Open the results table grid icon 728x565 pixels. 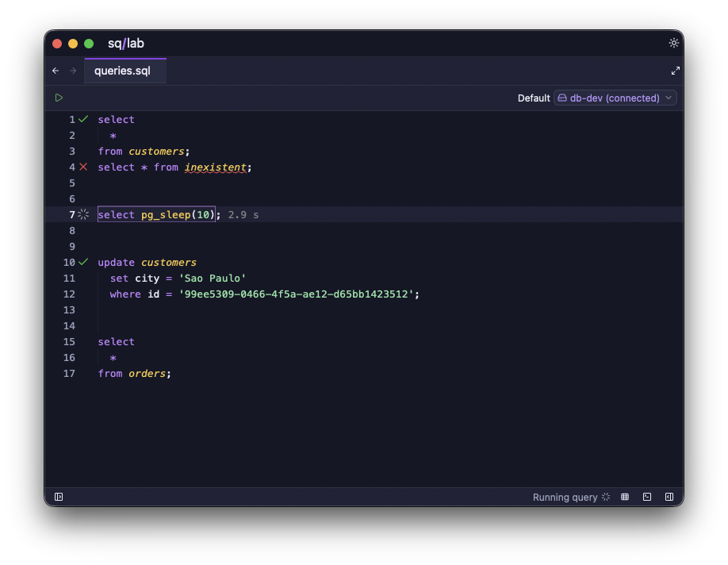pos(625,497)
